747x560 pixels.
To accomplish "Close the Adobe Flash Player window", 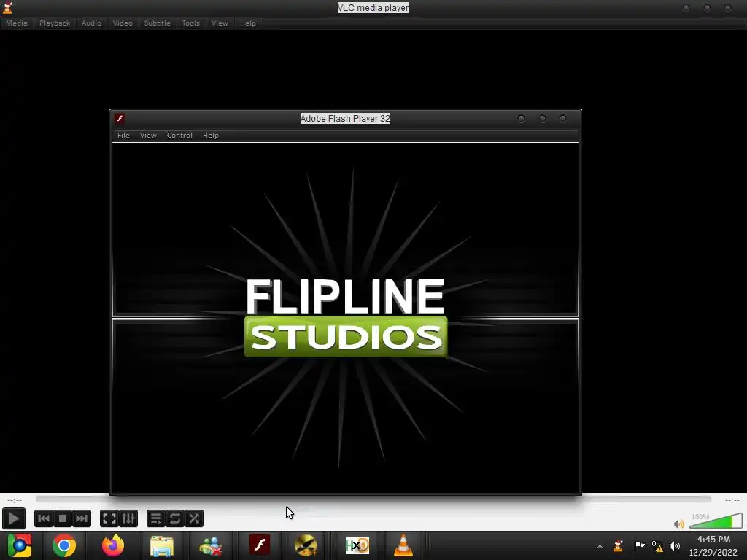I will (562, 119).
